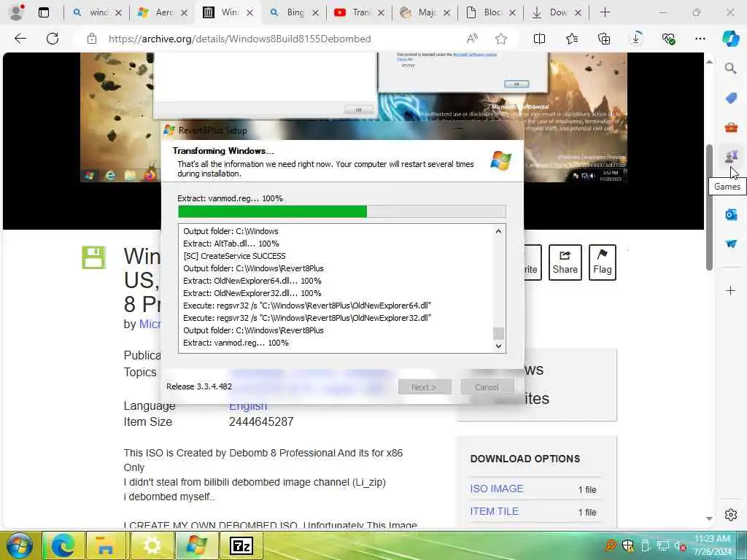Open the gear app on taskbar
The width and height of the screenshot is (747, 560).
(152, 545)
